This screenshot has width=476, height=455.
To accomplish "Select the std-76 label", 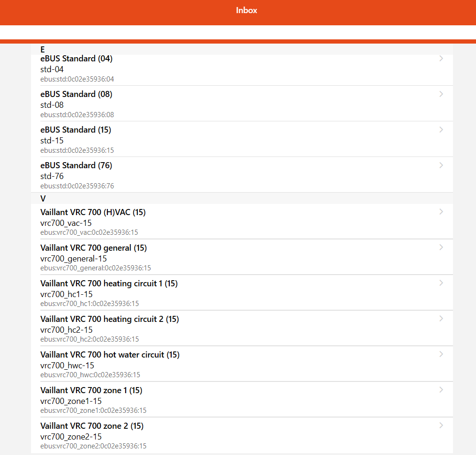I will 52,176.
